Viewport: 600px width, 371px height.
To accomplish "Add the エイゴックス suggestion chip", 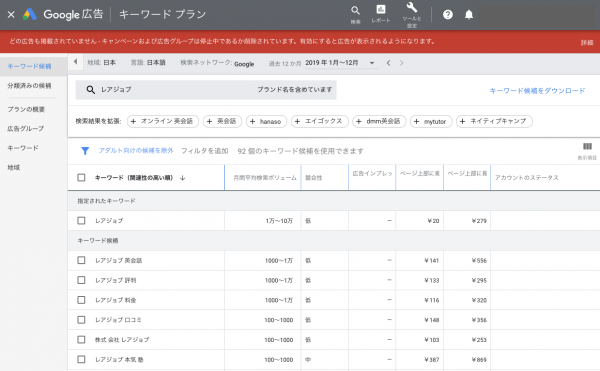I will [320, 121].
